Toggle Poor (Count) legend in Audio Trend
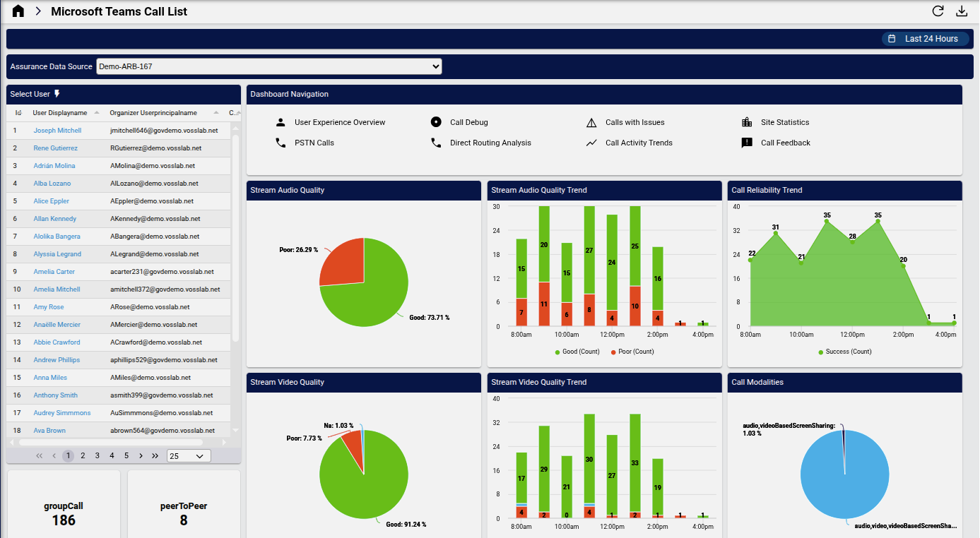The height and width of the screenshot is (538, 980). tap(632, 352)
